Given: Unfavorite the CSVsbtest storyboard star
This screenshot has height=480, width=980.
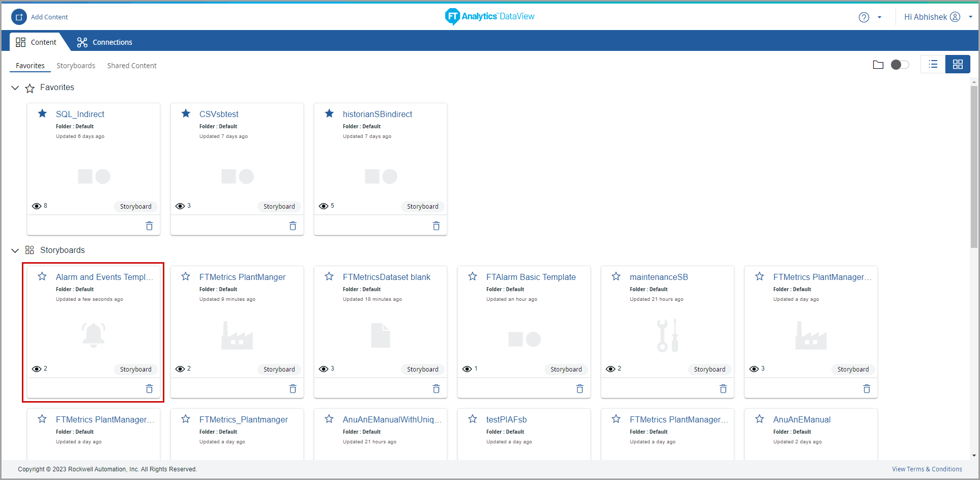Looking at the screenshot, I should coord(186,114).
